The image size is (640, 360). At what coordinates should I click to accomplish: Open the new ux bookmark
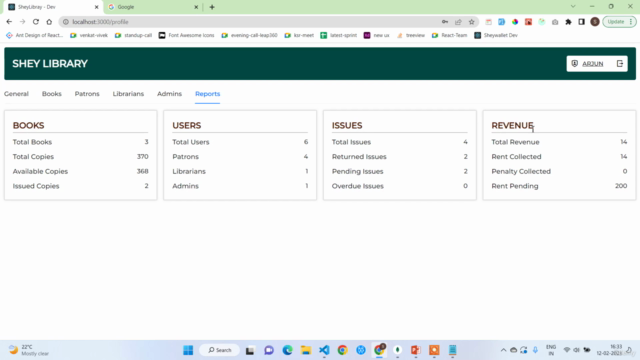377,36
